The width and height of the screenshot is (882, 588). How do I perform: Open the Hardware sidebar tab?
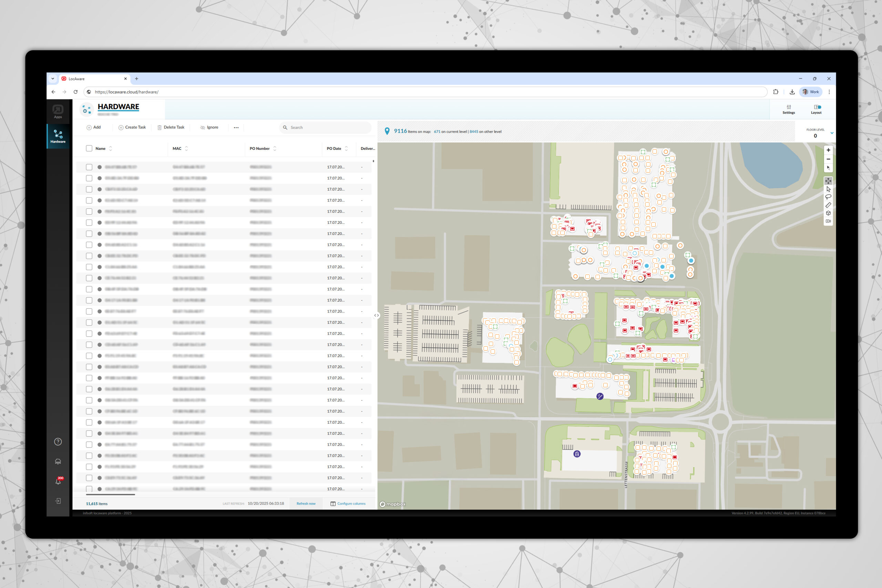coord(58,136)
